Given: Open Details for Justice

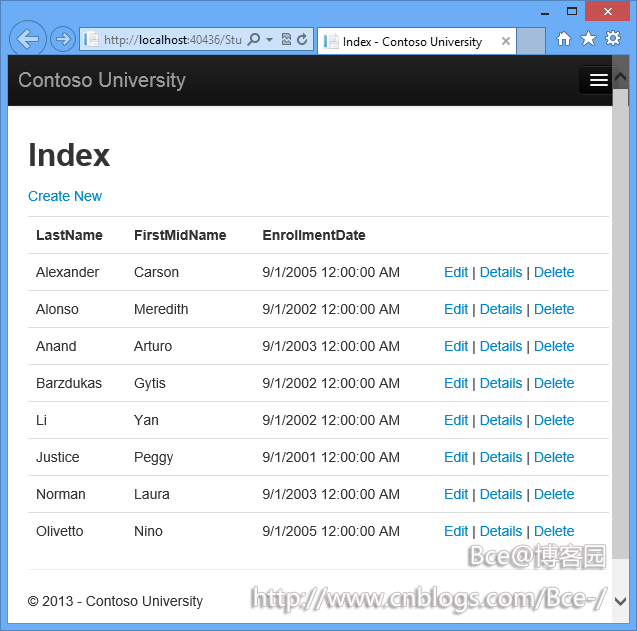Looking at the screenshot, I should (501, 457).
